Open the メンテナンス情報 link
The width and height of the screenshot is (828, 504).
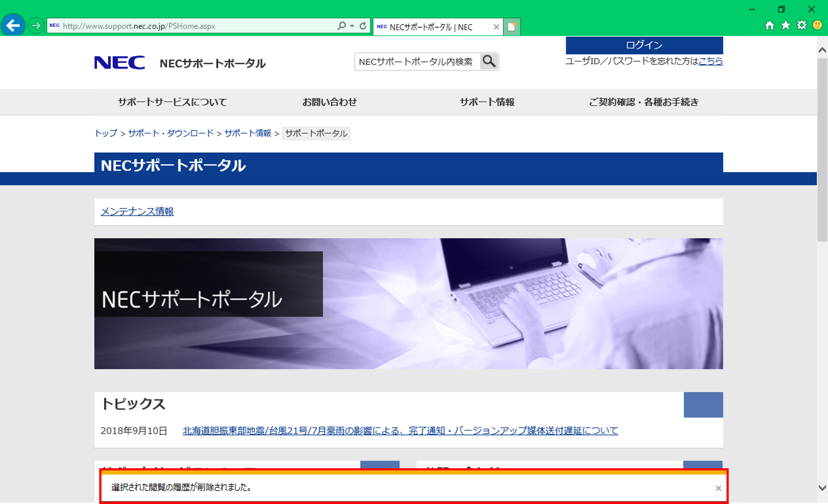137,211
